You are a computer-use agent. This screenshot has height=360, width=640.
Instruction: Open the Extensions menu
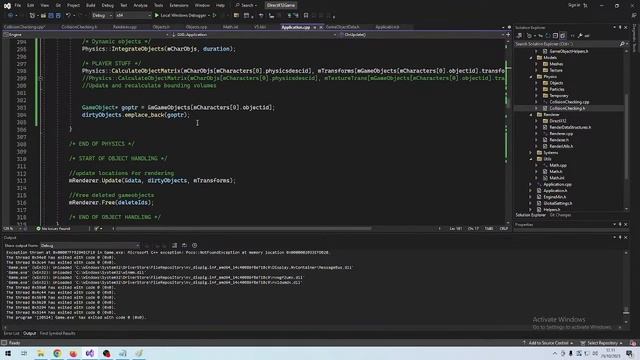tap(179, 5)
